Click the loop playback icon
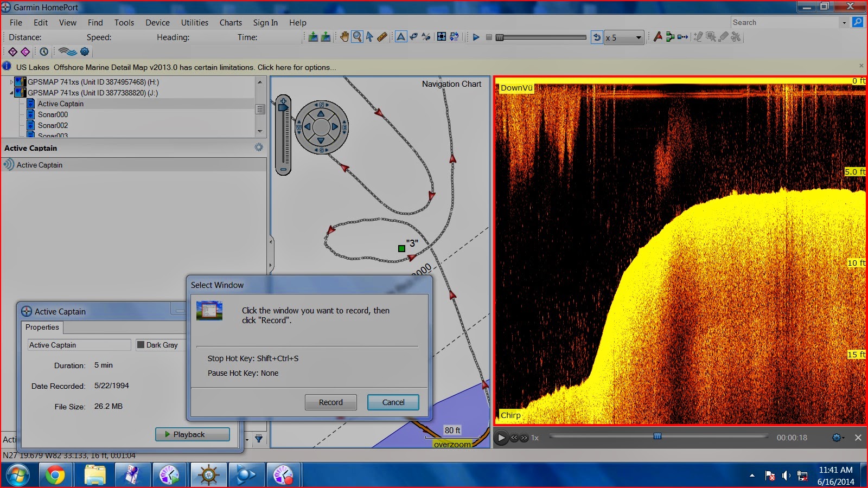868x488 pixels. (597, 37)
